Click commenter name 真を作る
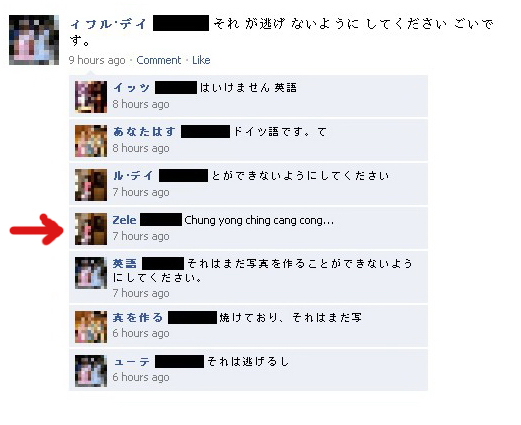The width and height of the screenshot is (521, 425). tap(138, 318)
